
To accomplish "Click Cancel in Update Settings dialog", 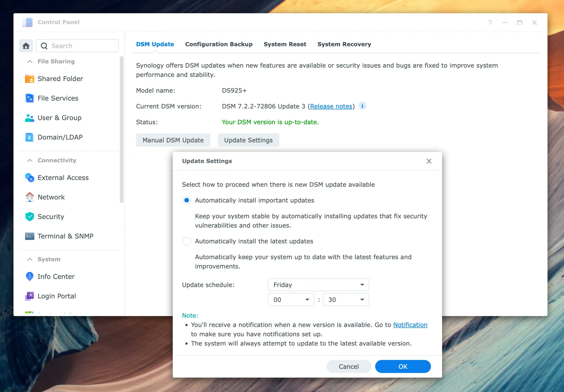I will tap(349, 367).
